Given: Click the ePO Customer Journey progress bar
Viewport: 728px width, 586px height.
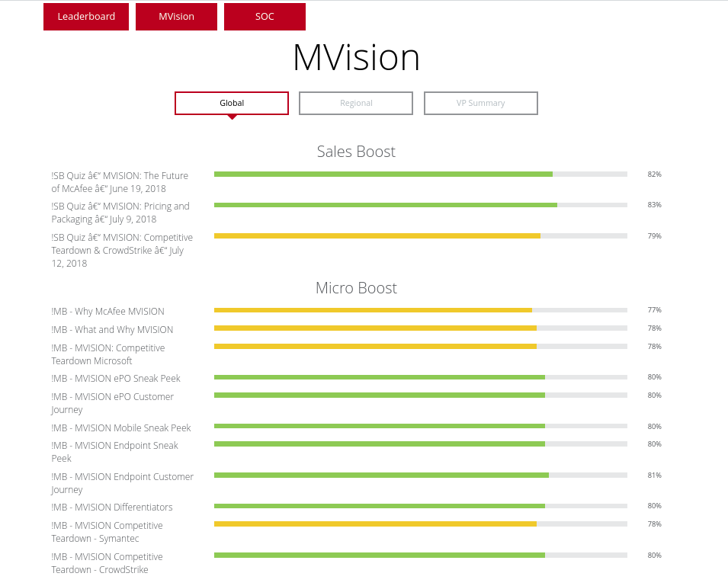Looking at the screenshot, I should pos(421,395).
